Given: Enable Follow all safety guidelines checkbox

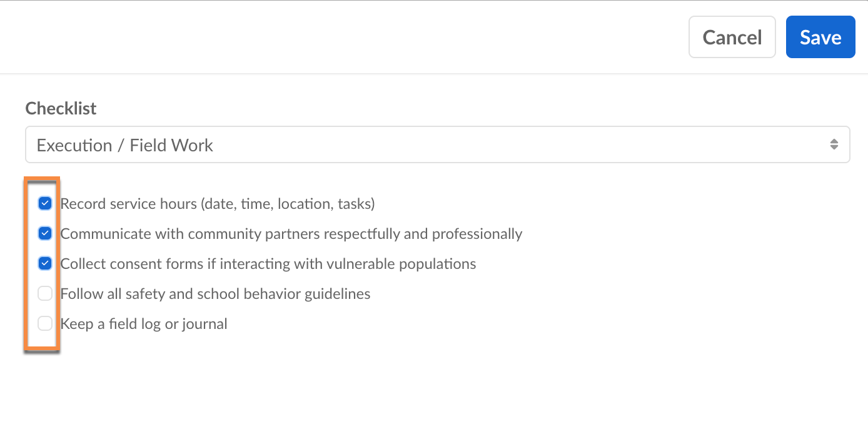Looking at the screenshot, I should pos(45,293).
